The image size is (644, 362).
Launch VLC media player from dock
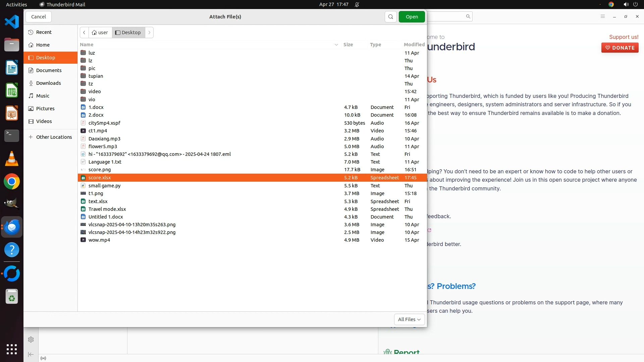point(12,159)
